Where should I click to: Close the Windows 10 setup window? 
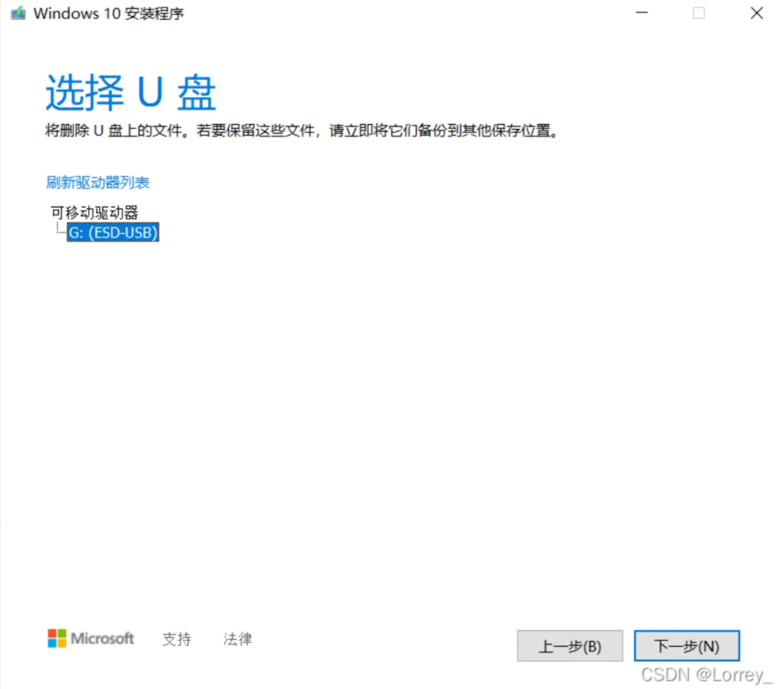[757, 13]
